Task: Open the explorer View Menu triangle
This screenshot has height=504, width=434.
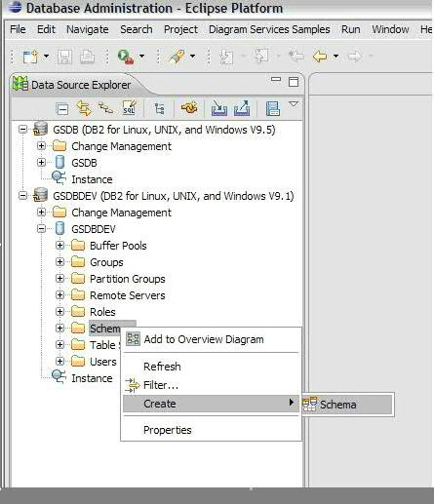Action: [x=294, y=104]
